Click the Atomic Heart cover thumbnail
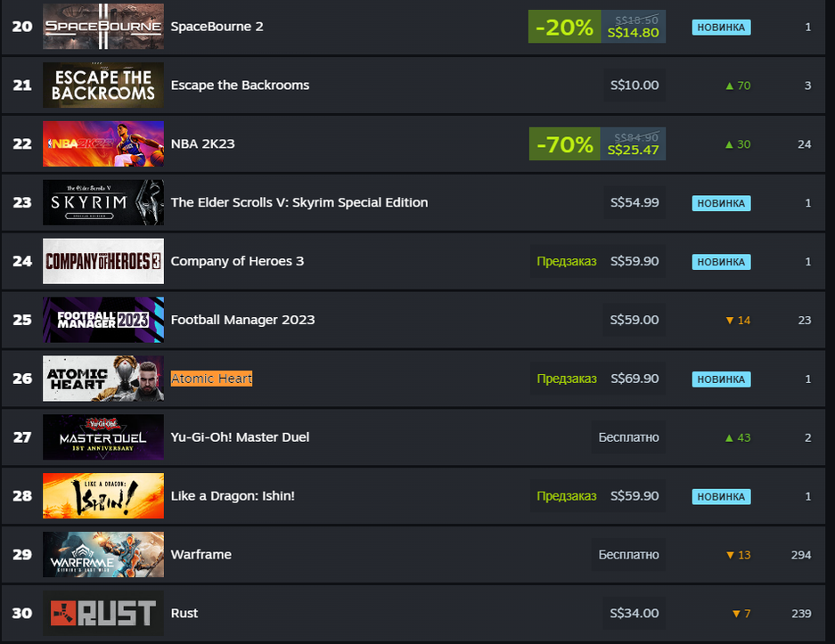This screenshot has height=644, width=835. pyautogui.click(x=103, y=379)
